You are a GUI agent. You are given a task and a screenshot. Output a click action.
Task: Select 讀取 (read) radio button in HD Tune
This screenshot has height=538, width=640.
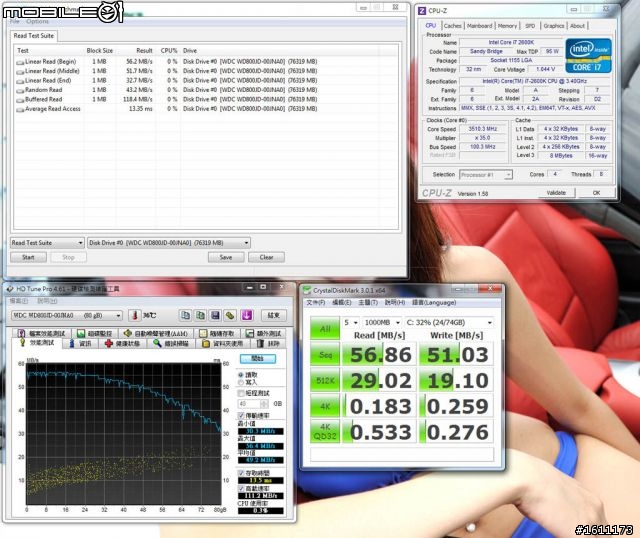tap(241, 375)
